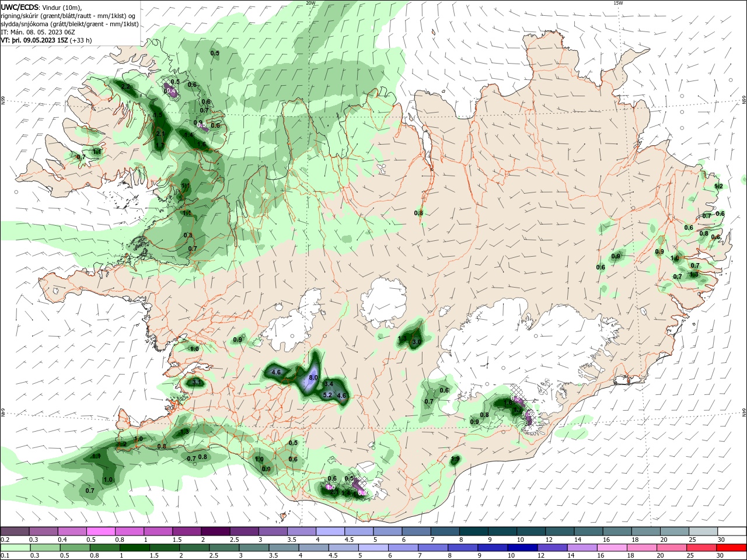747x560 pixels.
Task: Click the 0.2 label in the top legend row
Action: click(x=4, y=540)
